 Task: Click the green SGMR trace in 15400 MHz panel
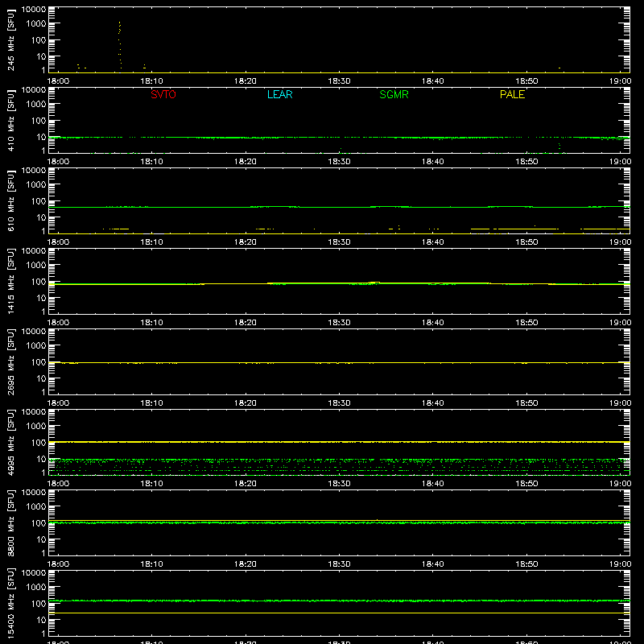pyautogui.click(x=339, y=601)
